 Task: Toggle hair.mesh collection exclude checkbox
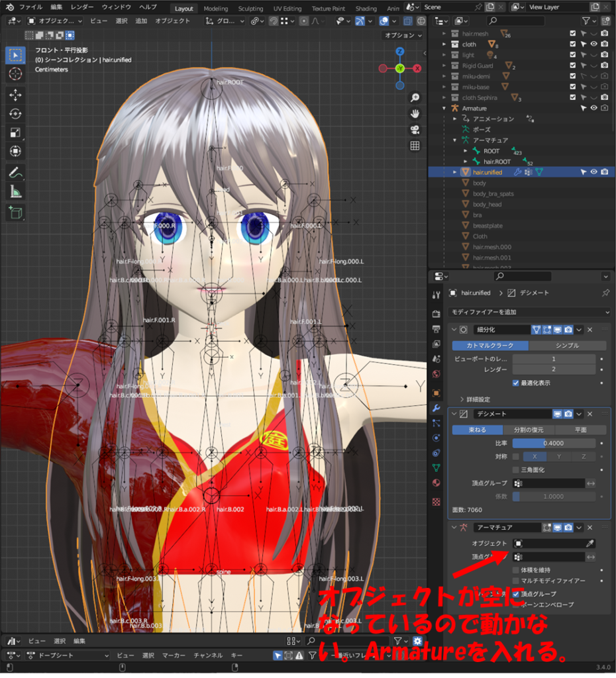coord(573,33)
